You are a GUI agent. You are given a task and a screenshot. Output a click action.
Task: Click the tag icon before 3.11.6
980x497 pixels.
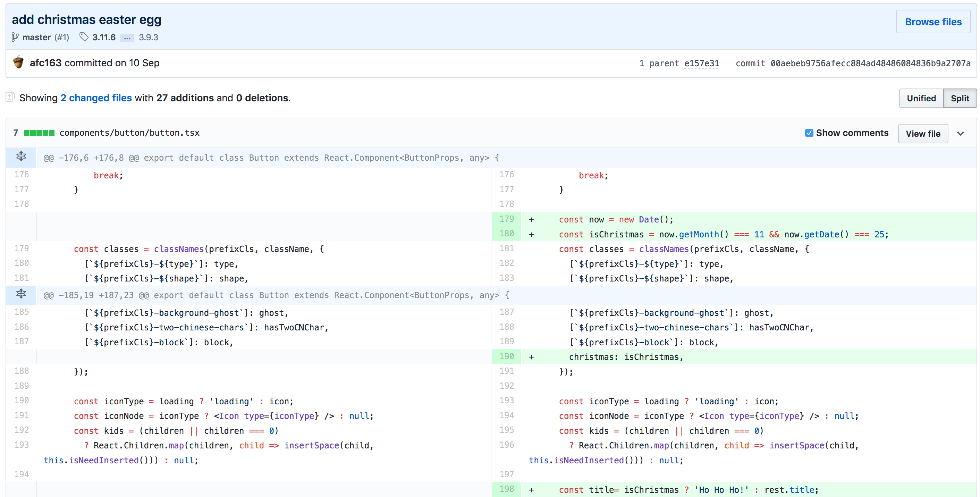pyautogui.click(x=84, y=37)
